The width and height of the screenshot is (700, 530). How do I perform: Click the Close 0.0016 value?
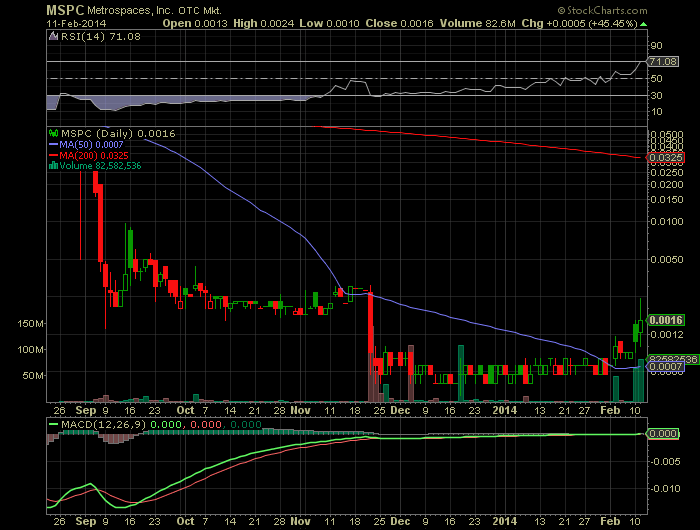[x=399, y=23]
